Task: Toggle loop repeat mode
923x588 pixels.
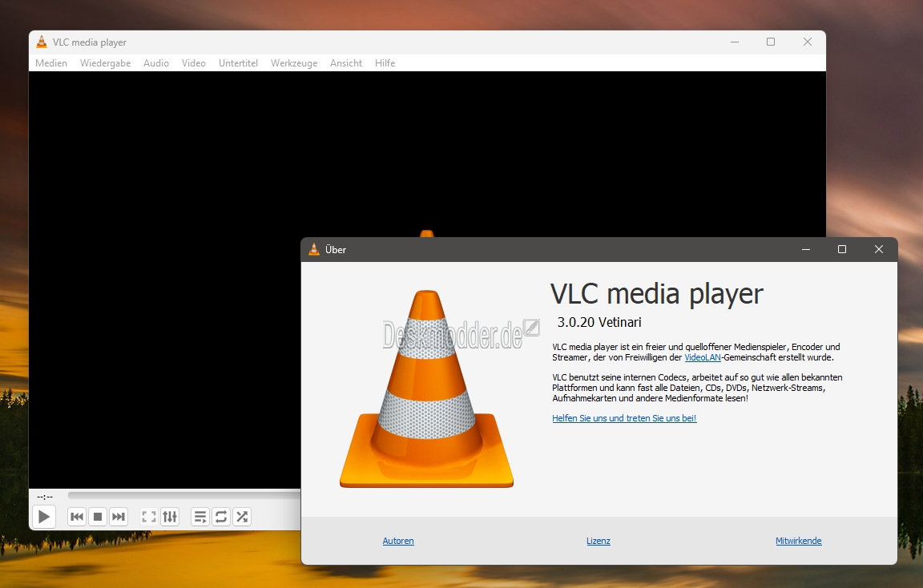Action: [x=221, y=517]
